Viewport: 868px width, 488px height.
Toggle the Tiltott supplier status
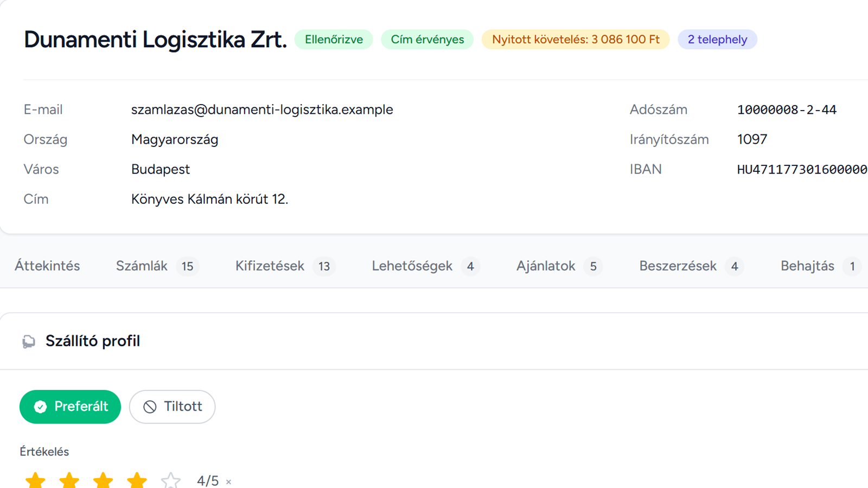(172, 407)
